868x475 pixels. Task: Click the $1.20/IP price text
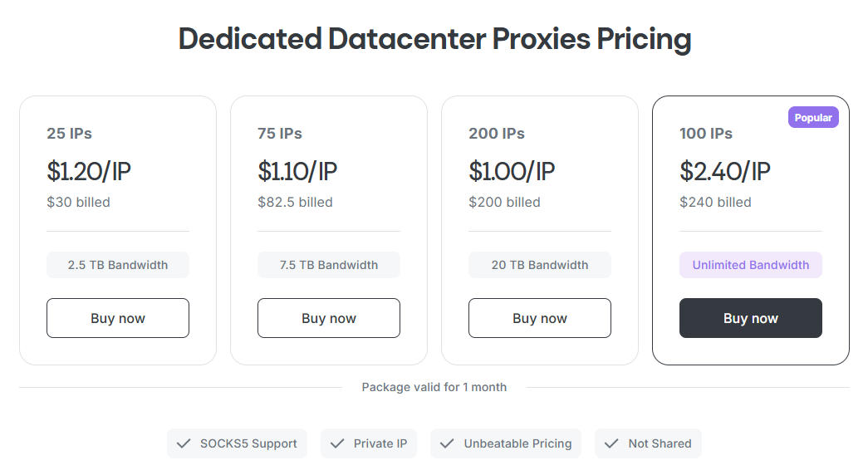[x=89, y=171]
